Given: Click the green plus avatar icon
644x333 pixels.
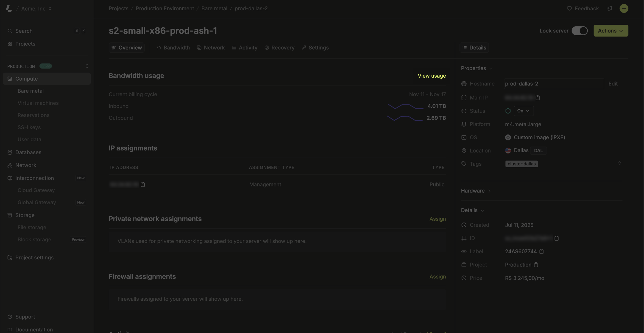Looking at the screenshot, I should tap(624, 8).
